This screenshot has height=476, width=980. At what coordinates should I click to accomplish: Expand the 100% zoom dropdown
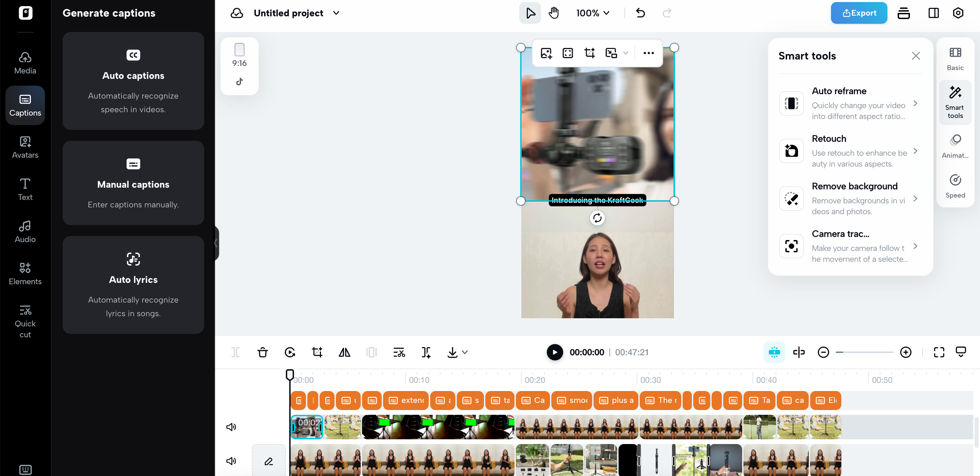click(592, 13)
